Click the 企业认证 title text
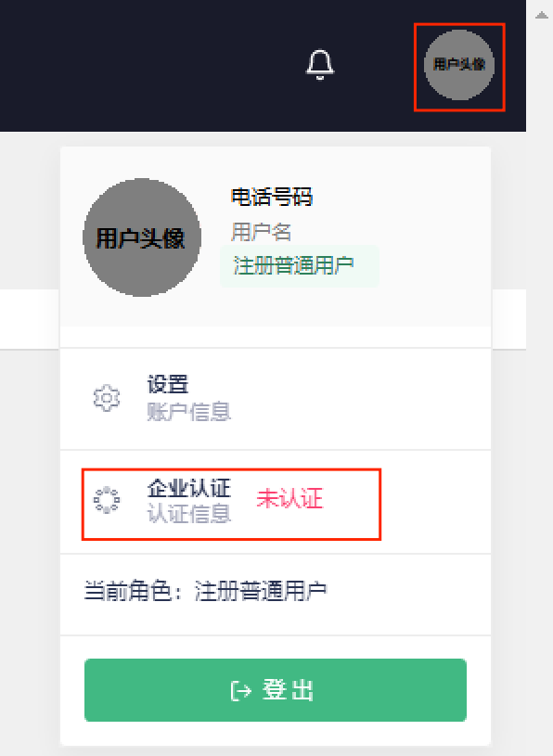The width and height of the screenshot is (553, 756). tap(189, 488)
